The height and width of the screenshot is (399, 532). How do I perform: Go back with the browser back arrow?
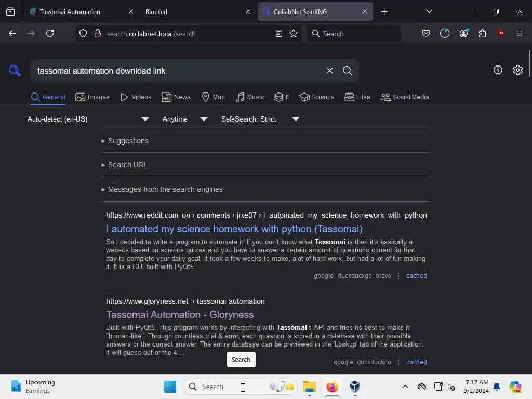(x=12, y=33)
